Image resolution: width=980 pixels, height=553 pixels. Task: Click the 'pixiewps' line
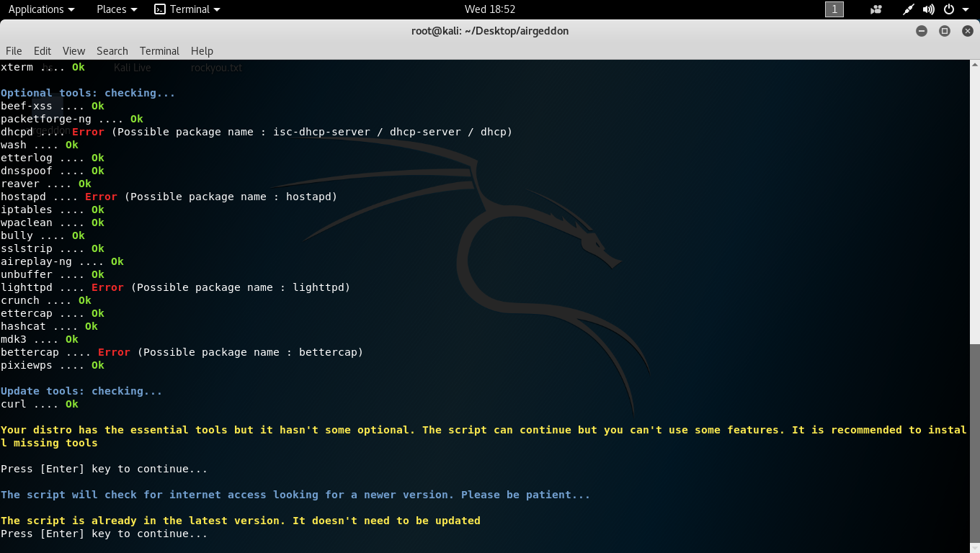(53, 365)
